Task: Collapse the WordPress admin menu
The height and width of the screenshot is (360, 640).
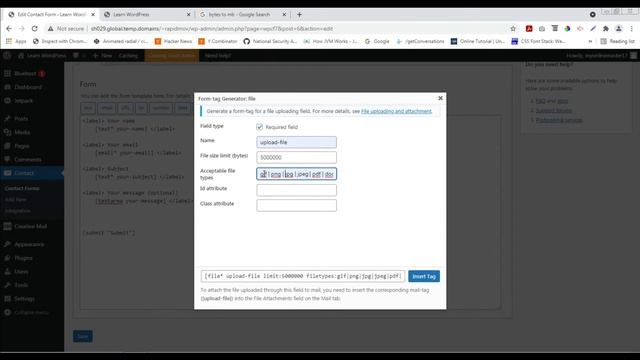Action: pyautogui.click(x=31, y=312)
